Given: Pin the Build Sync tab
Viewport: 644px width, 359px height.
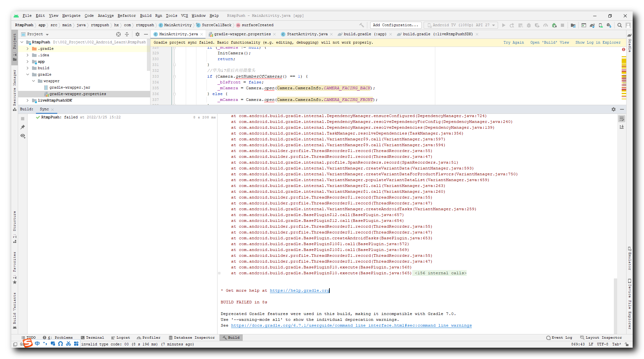Looking at the screenshot, I should point(23,127).
